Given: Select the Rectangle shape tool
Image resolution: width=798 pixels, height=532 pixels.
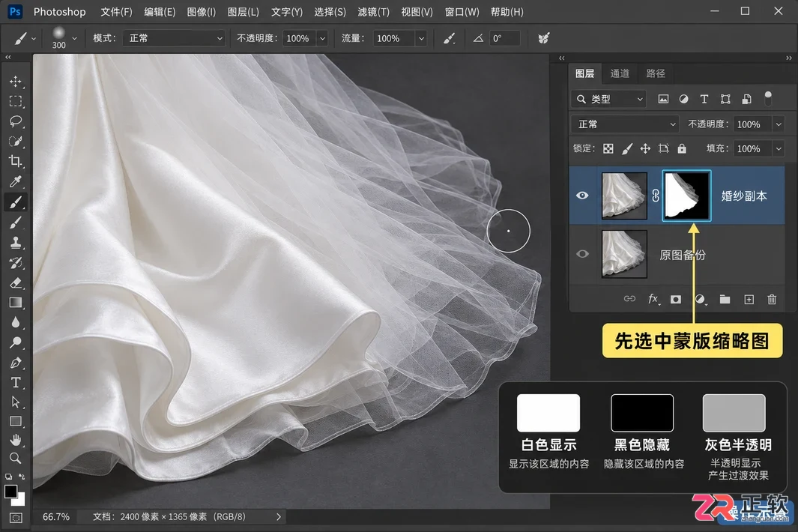Looking at the screenshot, I should click(16, 422).
